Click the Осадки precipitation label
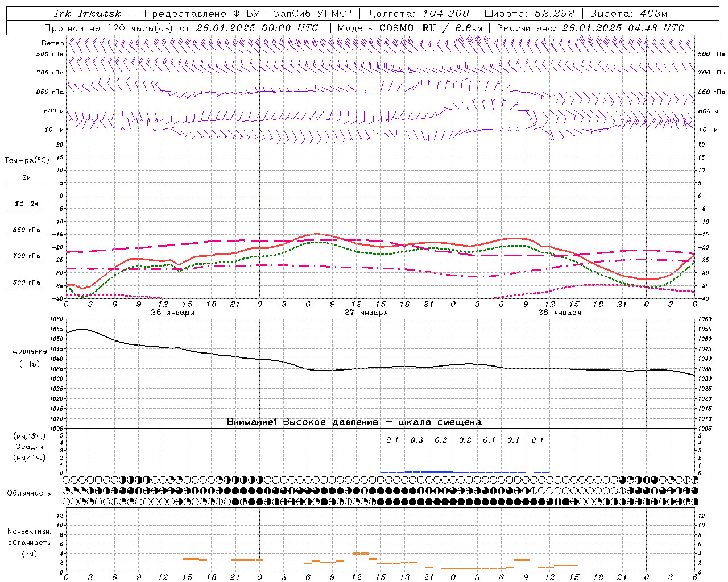 (x=30, y=447)
